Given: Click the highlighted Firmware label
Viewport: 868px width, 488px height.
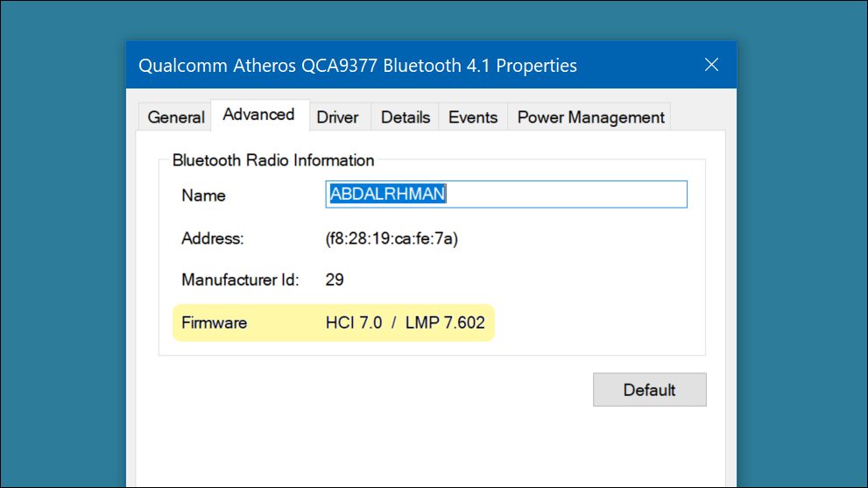Looking at the screenshot, I should [x=214, y=322].
